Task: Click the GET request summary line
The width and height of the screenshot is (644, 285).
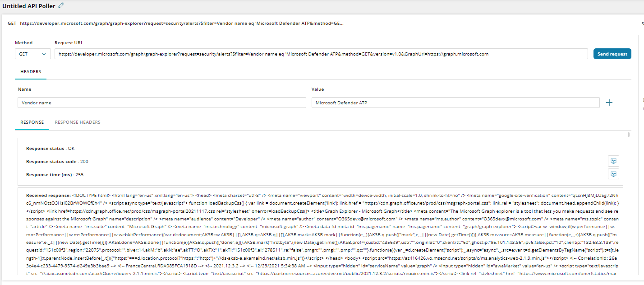Action: (x=176, y=23)
